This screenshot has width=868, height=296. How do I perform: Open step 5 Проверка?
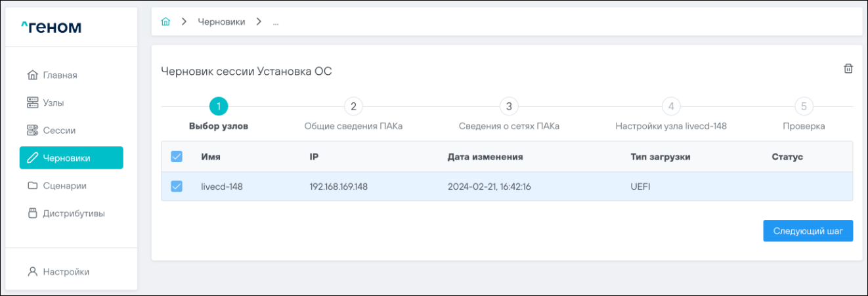804,107
